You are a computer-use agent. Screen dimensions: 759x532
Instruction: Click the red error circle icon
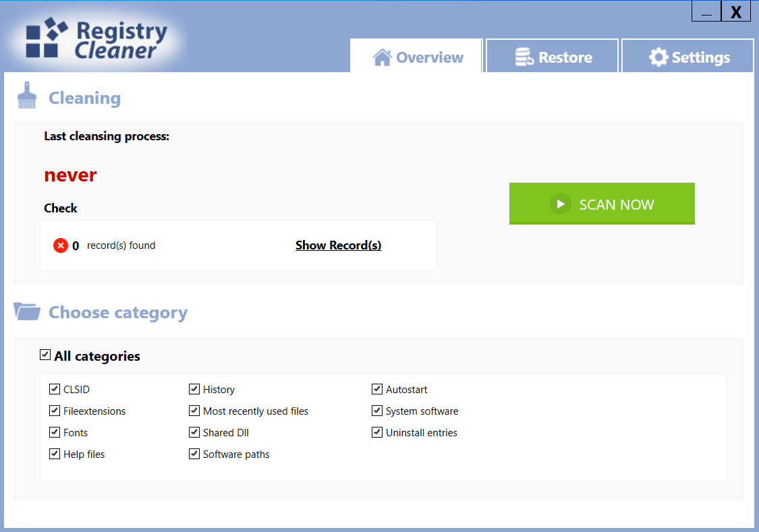pos(61,245)
